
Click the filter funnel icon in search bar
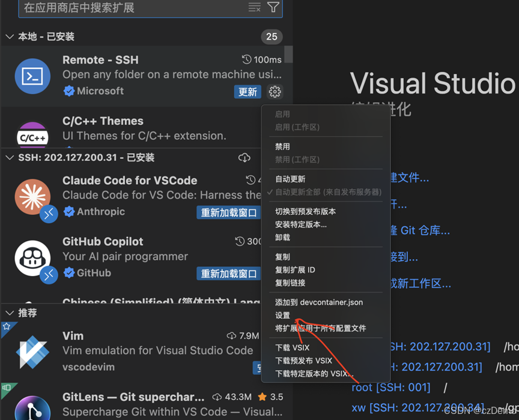point(273,8)
